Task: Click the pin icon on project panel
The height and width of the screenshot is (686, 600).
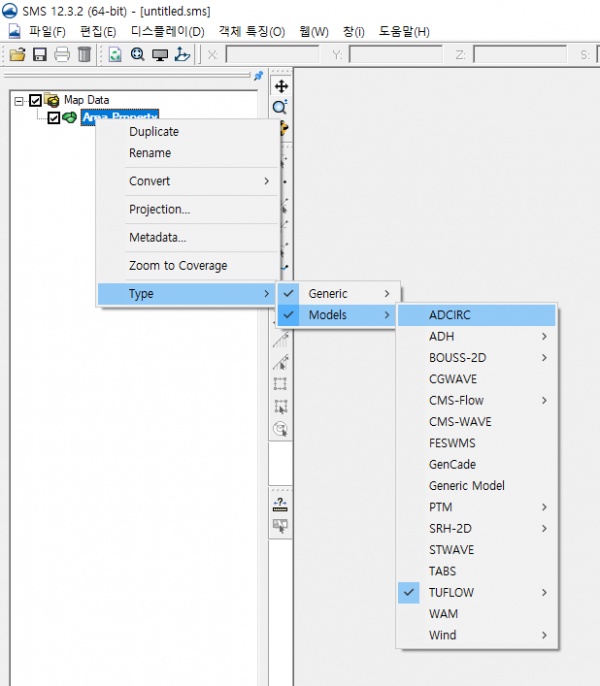Action: pyautogui.click(x=259, y=76)
